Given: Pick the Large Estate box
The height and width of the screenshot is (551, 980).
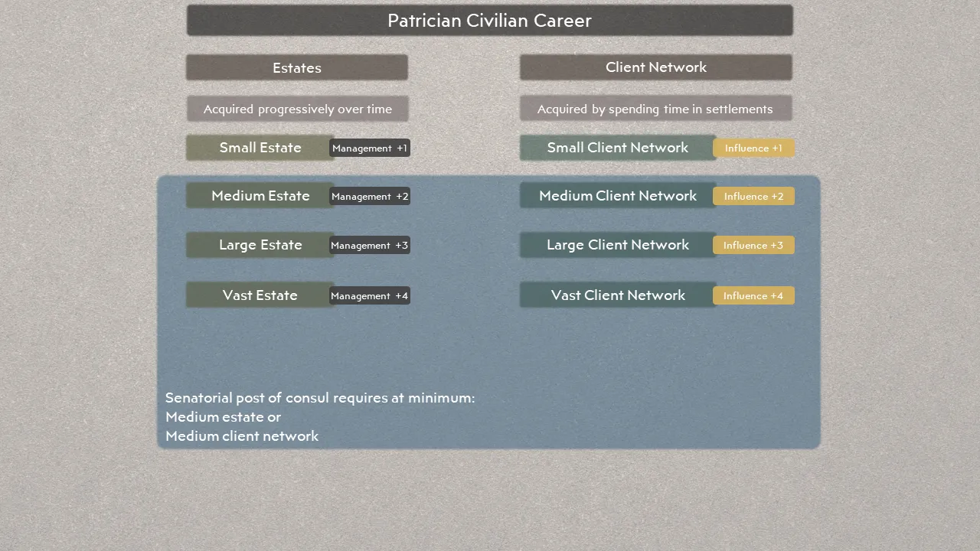Looking at the screenshot, I should (260, 245).
